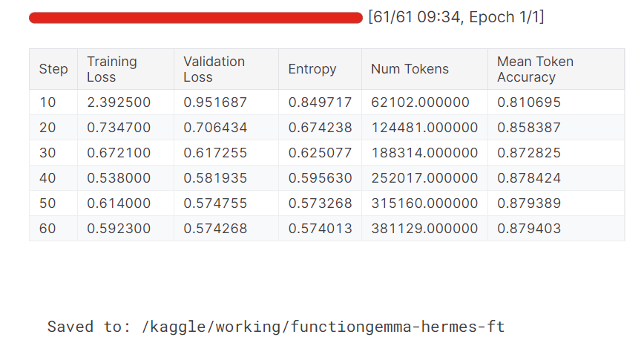Select the Step column header

click(53, 69)
